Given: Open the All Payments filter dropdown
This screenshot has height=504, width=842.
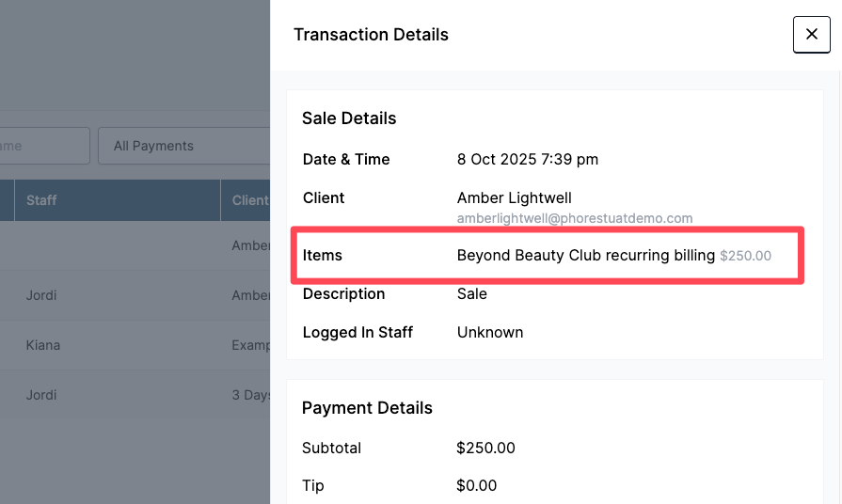Looking at the screenshot, I should (x=183, y=146).
